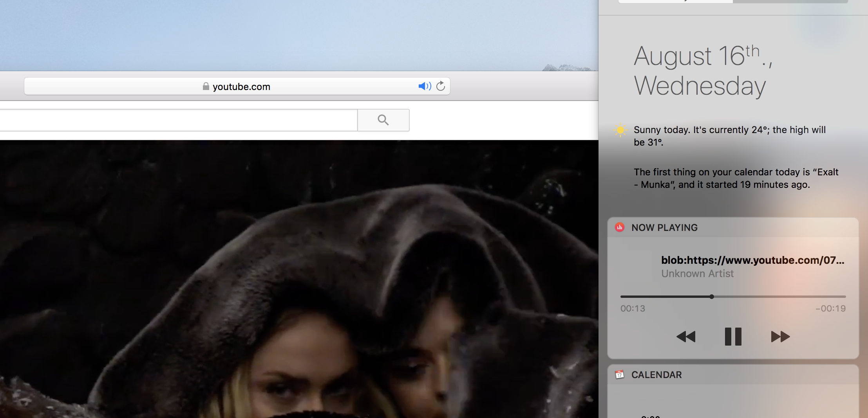Click the remaining time -00:19
The width and height of the screenshot is (868, 418).
tap(830, 308)
